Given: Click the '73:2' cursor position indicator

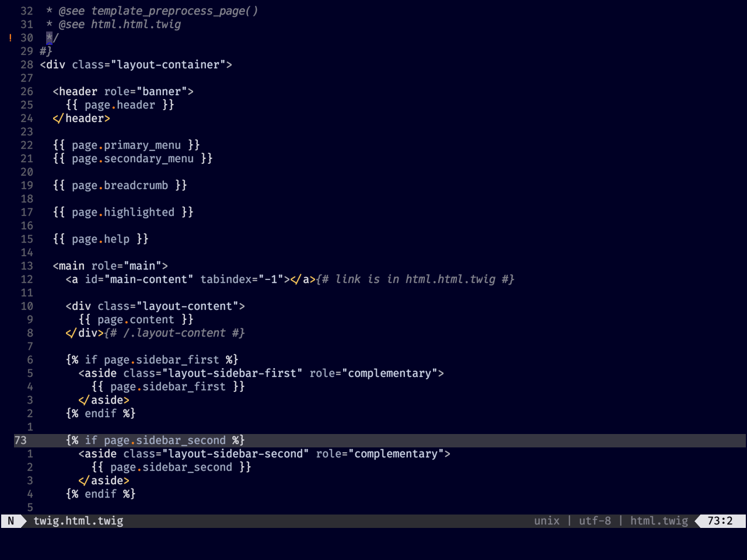Looking at the screenshot, I should [720, 521].
